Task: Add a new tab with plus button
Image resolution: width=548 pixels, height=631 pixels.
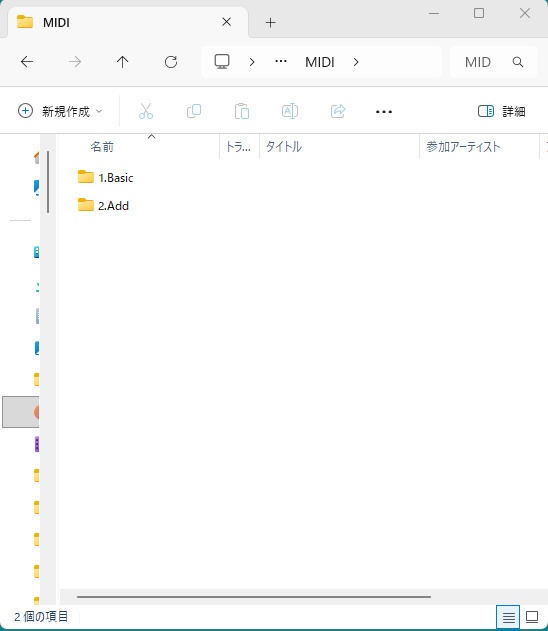Action: [271, 23]
